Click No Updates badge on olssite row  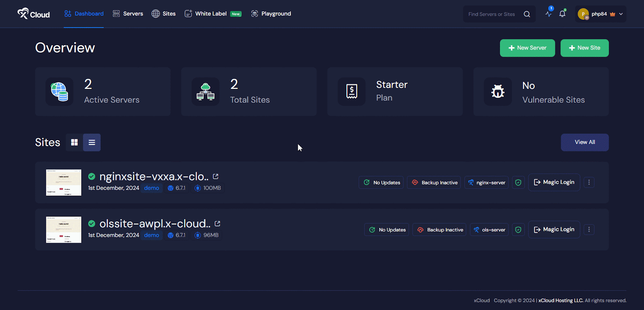[x=387, y=229]
